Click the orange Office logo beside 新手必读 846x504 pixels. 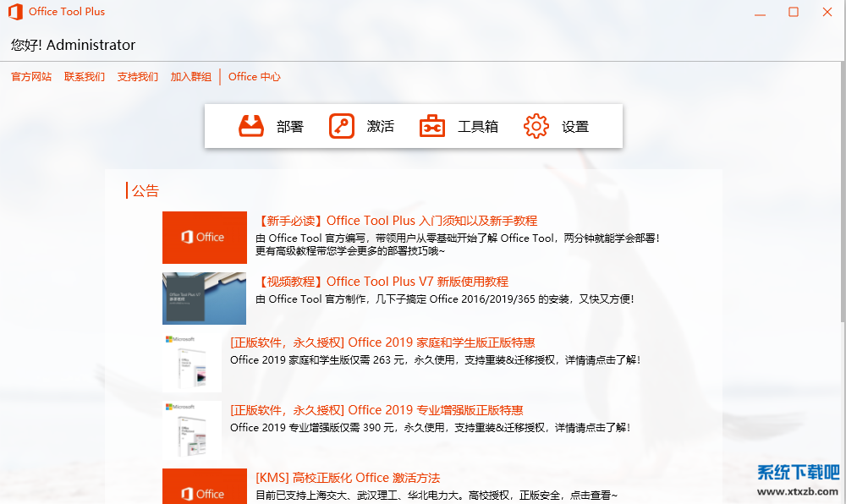click(x=204, y=237)
